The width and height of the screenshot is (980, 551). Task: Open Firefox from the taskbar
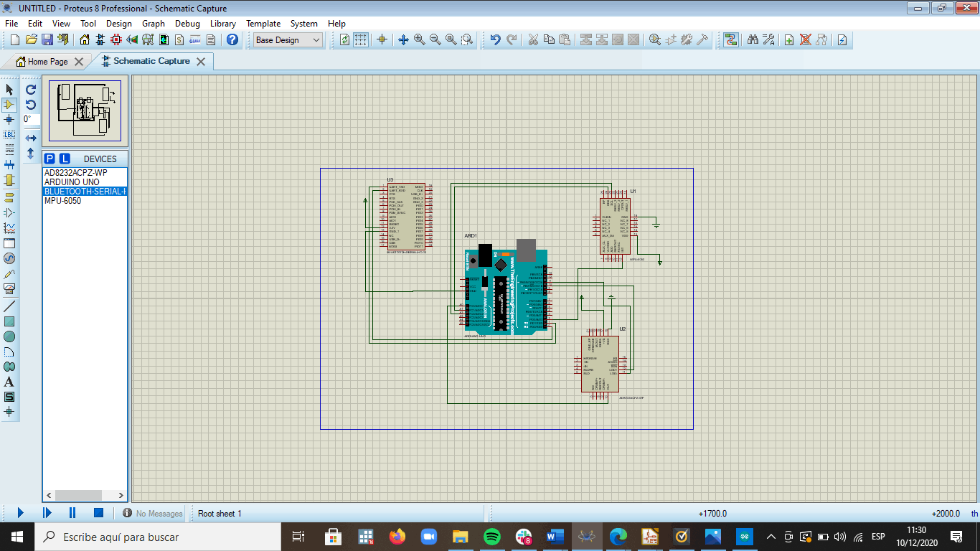[x=397, y=537]
